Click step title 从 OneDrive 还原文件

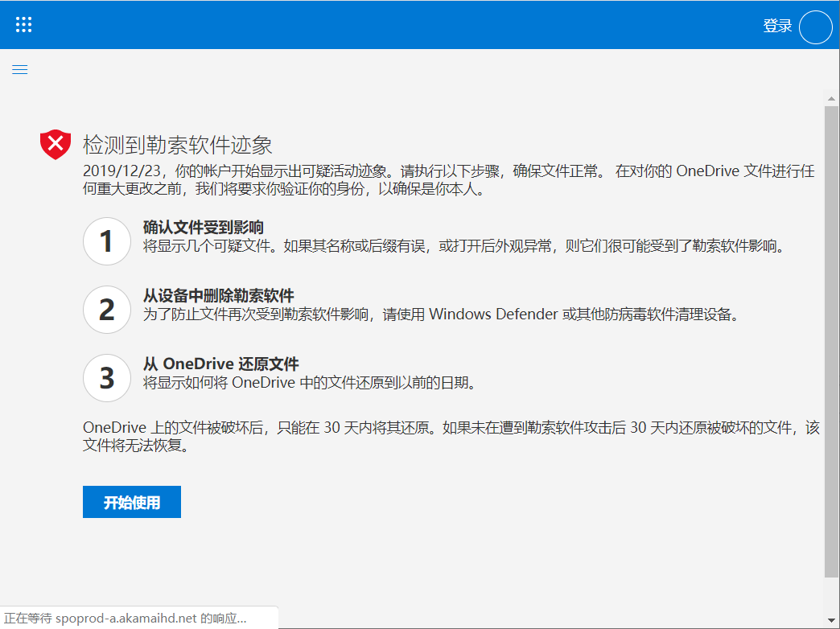tap(220, 364)
